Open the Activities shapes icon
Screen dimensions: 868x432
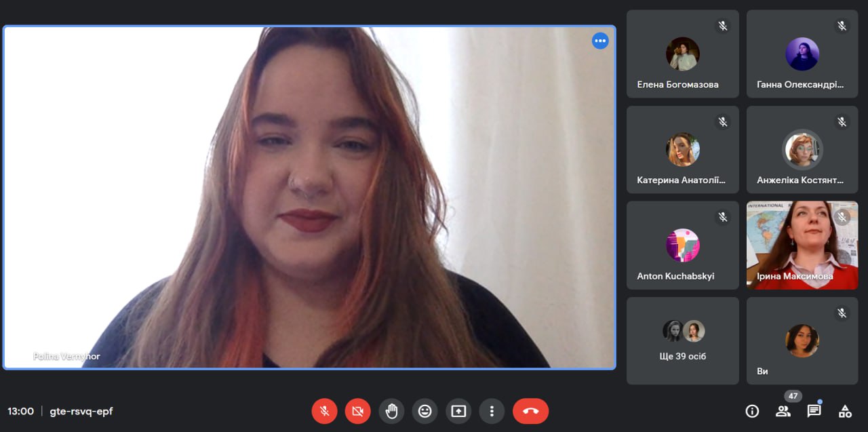(845, 411)
